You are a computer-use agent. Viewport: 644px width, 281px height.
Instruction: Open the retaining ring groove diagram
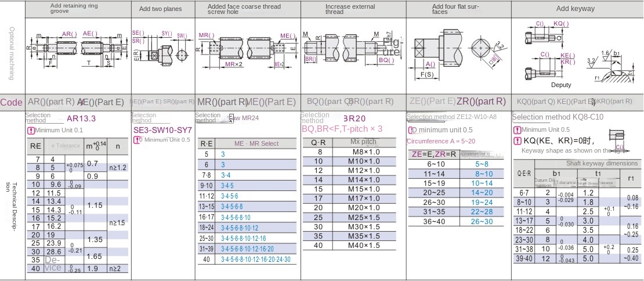pyautogui.click(x=78, y=50)
